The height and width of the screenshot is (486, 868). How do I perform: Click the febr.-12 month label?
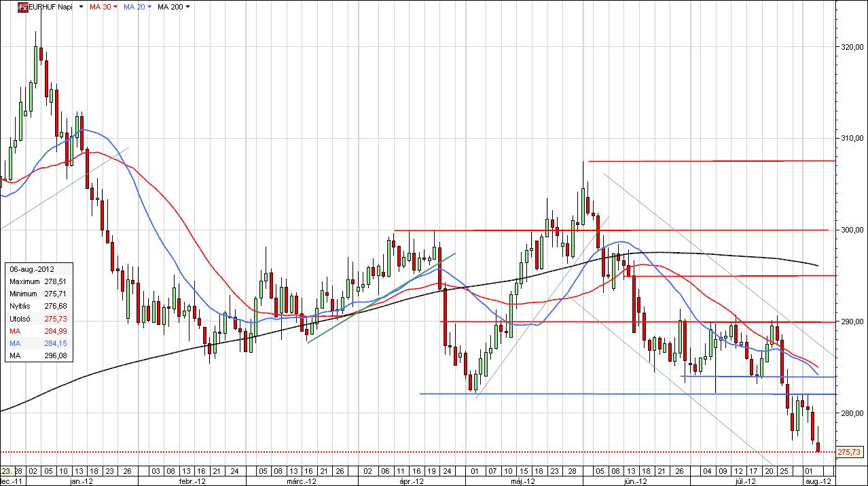191,481
